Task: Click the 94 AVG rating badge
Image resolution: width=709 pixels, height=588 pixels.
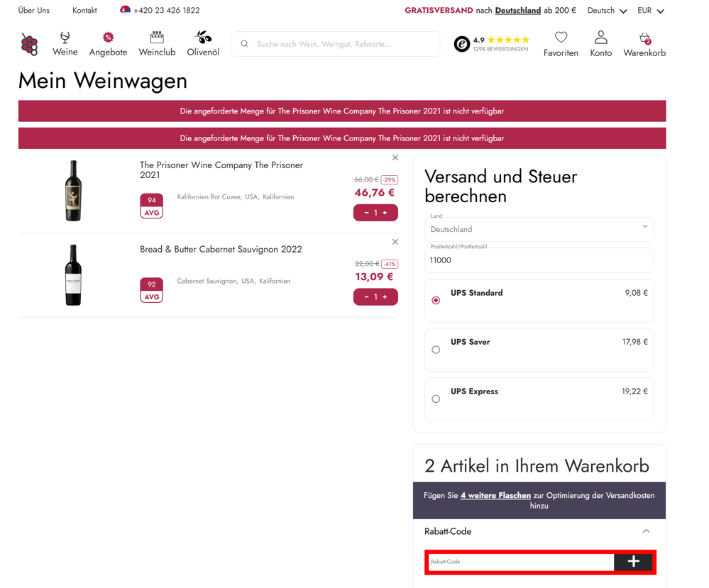Action: (151, 206)
